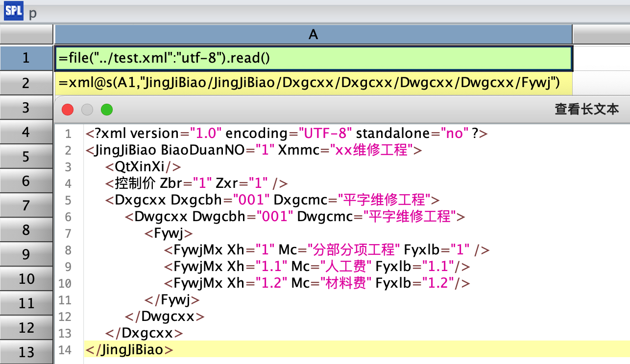630x364 pixels.
Task: Select cell A1 with file read formula
Action: (313, 58)
